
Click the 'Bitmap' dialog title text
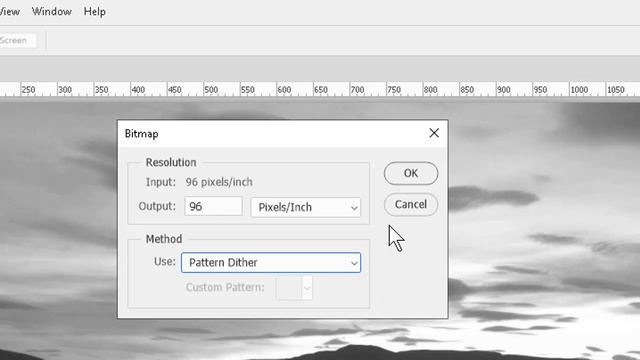point(141,134)
